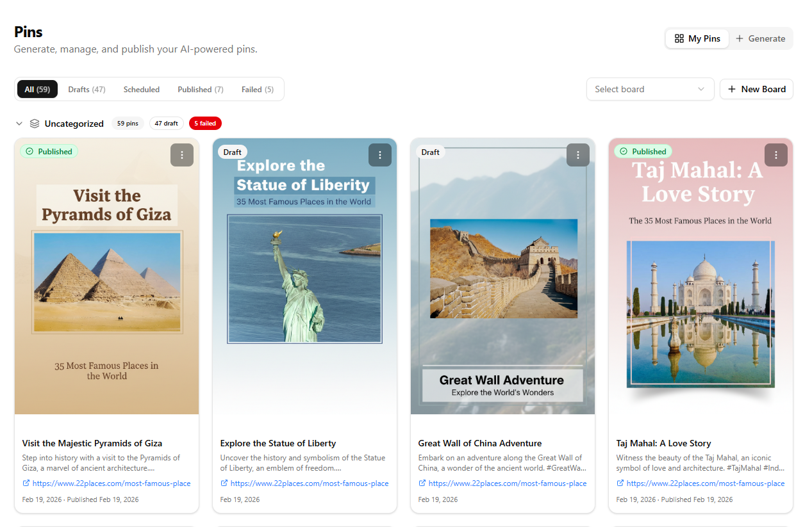Viewport: 812px width, 527px height.
Task: Click external link icon under Statue of Liberty
Action: pos(224,483)
